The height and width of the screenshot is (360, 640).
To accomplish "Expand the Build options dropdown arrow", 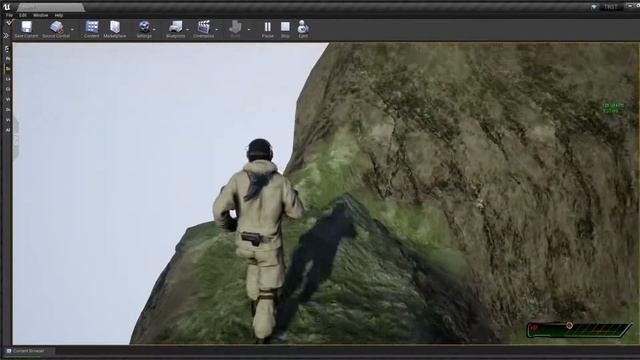I will (x=249, y=30).
